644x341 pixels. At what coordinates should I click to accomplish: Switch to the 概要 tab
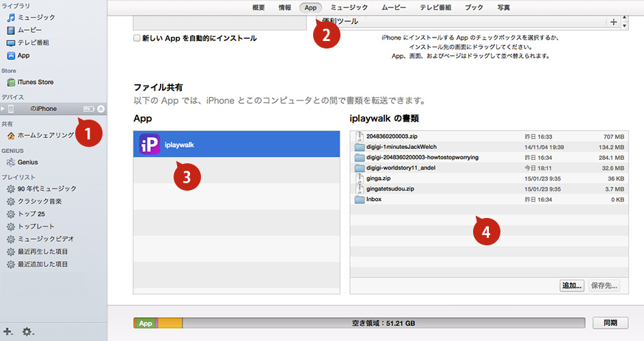pos(258,8)
